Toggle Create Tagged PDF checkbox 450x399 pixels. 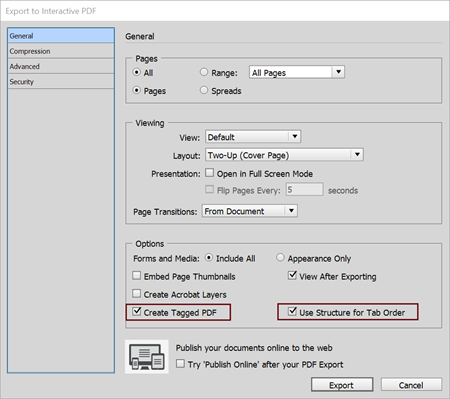[x=137, y=311]
